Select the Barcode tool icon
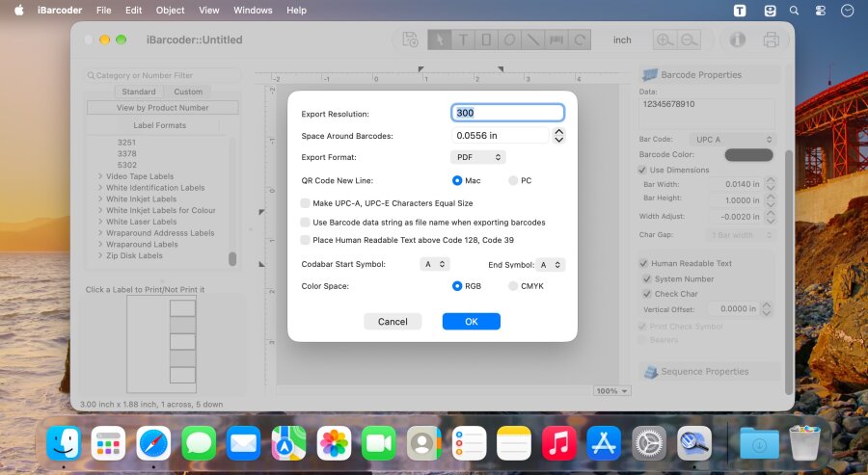This screenshot has height=475, width=868. click(x=556, y=40)
